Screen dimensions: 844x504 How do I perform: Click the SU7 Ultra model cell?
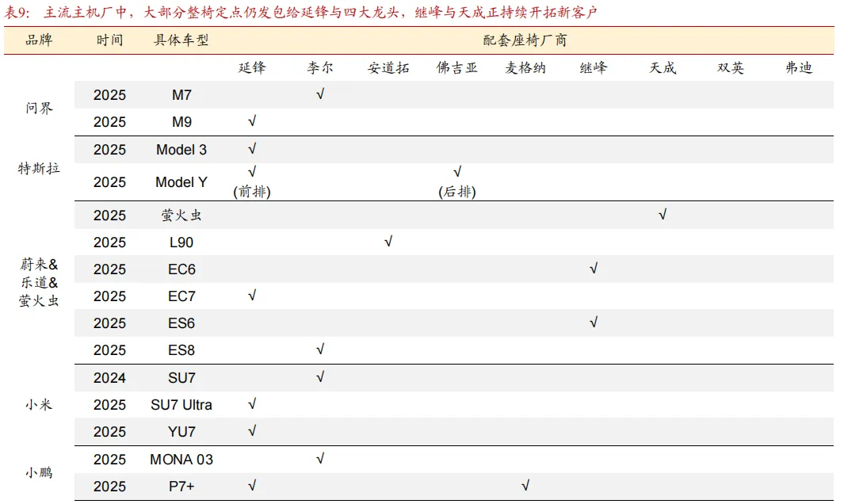point(181,405)
